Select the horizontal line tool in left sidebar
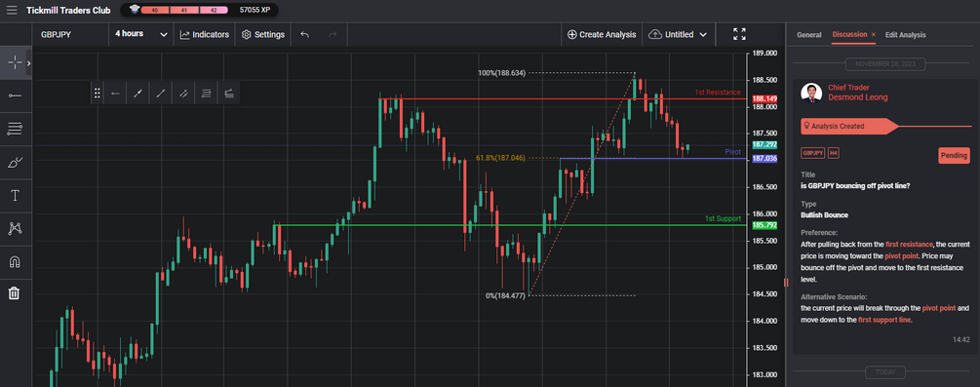This screenshot has width=980, height=387. pyautogui.click(x=15, y=96)
